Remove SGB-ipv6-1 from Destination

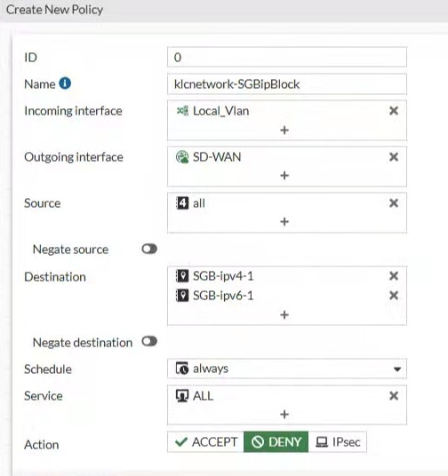[x=394, y=296]
